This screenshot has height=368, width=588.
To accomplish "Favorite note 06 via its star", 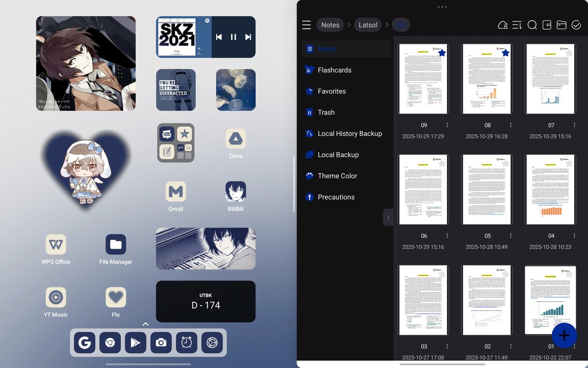I will tap(441, 163).
